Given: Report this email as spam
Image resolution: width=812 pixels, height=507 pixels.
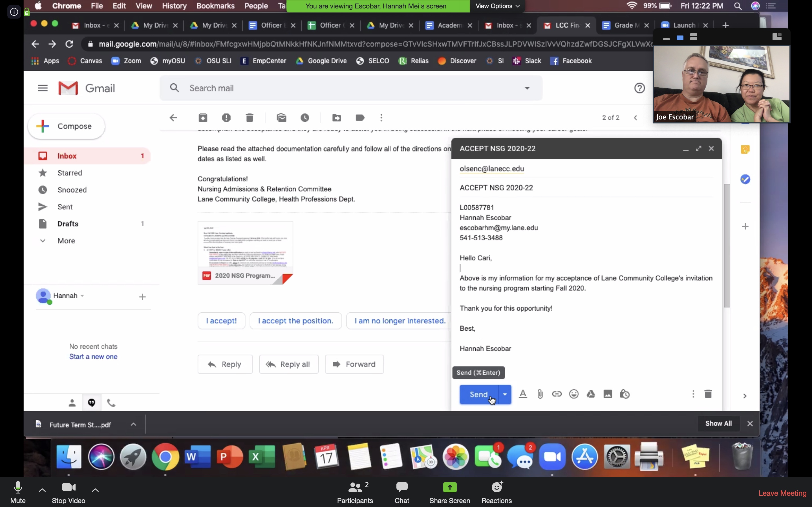Looking at the screenshot, I should pos(226,118).
